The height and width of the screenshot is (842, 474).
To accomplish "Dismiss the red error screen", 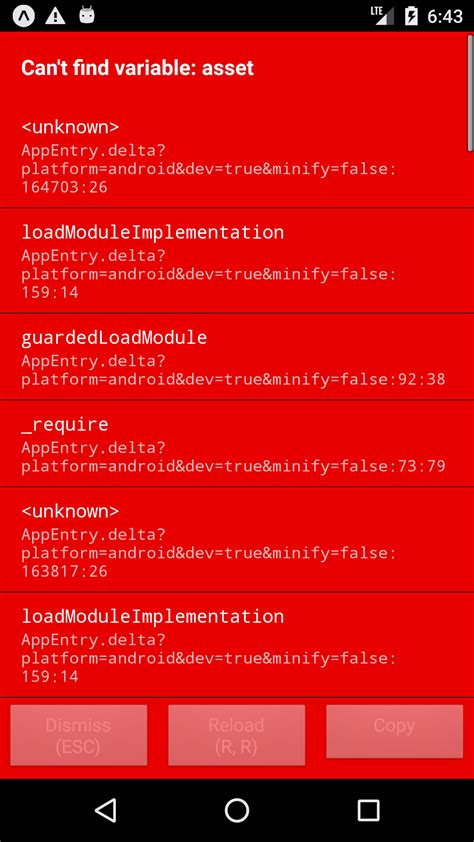I will [78, 735].
